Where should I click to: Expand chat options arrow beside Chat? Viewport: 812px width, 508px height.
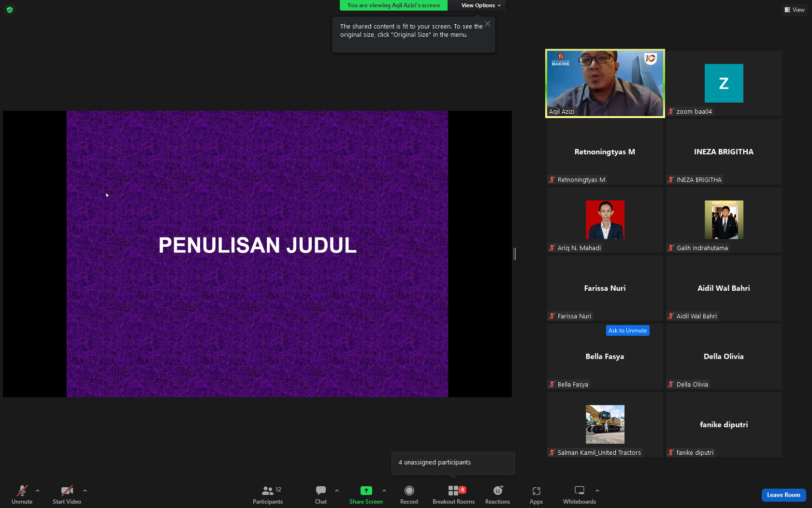[337, 491]
